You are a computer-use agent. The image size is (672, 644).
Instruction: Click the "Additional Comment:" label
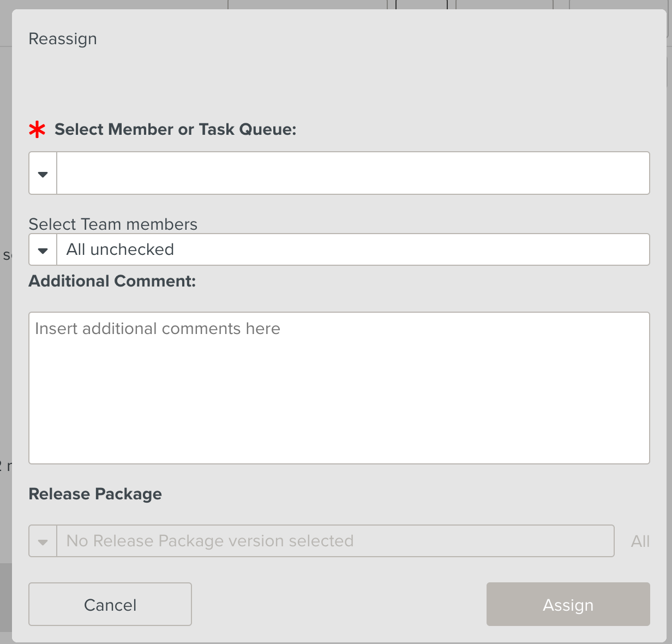point(112,281)
